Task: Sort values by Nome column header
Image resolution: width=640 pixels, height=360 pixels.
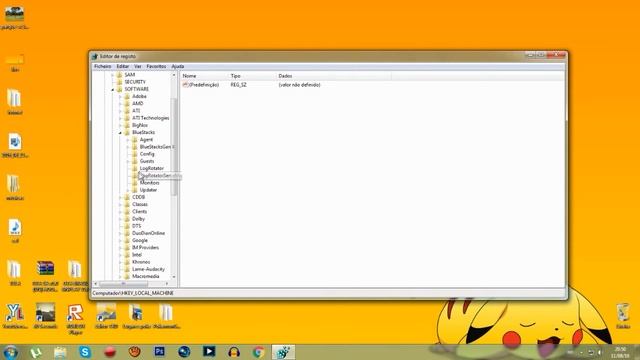Action: (204, 76)
